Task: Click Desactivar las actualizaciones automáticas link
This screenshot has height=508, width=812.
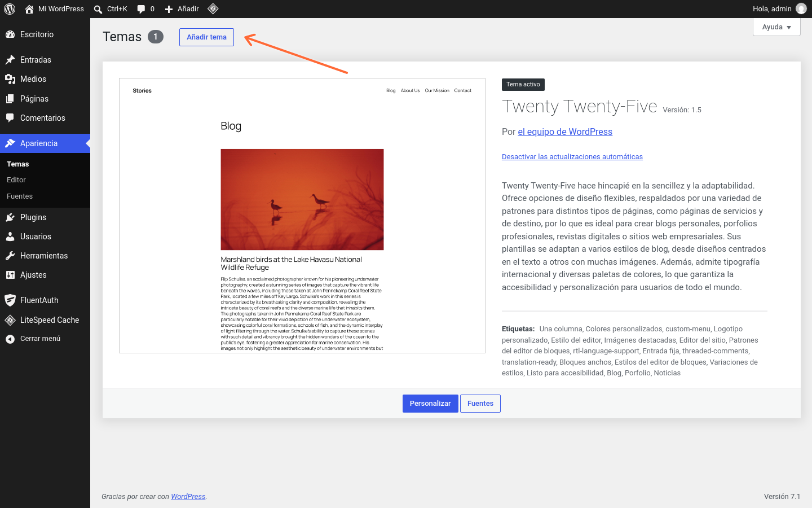Action: coord(572,157)
